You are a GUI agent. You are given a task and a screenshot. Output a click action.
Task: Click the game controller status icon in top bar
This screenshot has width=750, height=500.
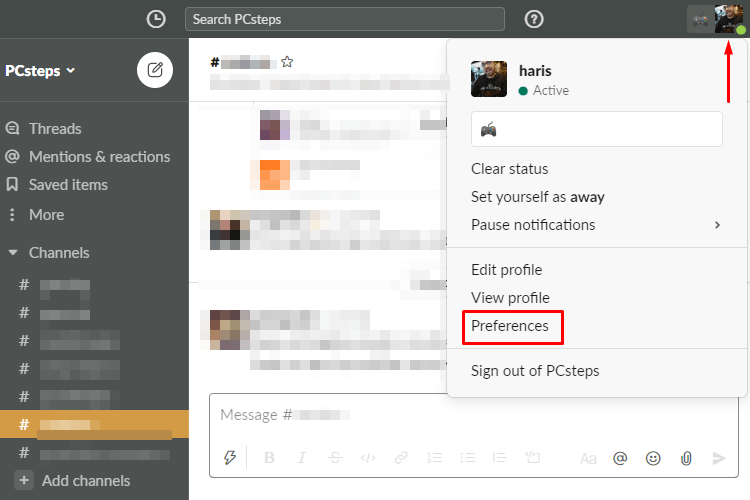[700, 19]
